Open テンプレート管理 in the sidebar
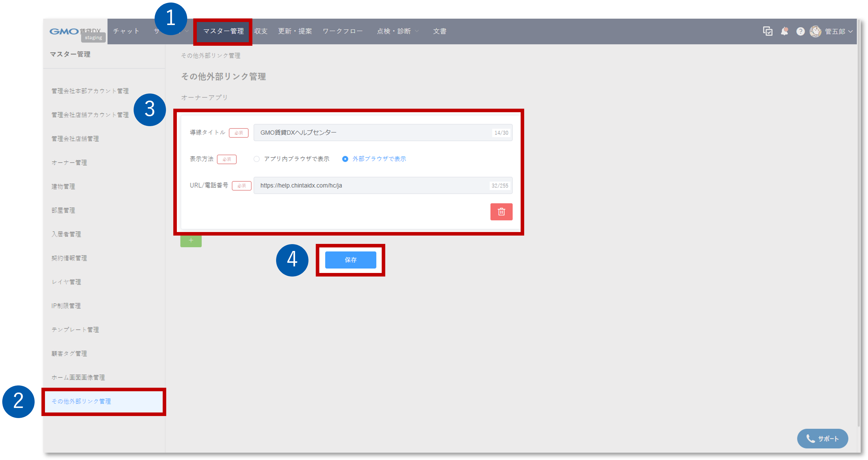The image size is (868, 460). point(75,330)
